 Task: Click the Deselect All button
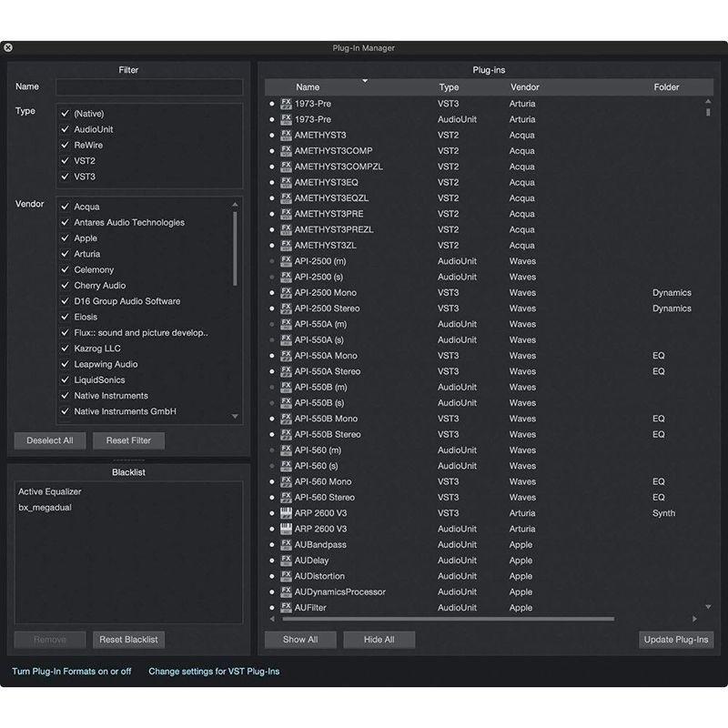click(x=50, y=440)
